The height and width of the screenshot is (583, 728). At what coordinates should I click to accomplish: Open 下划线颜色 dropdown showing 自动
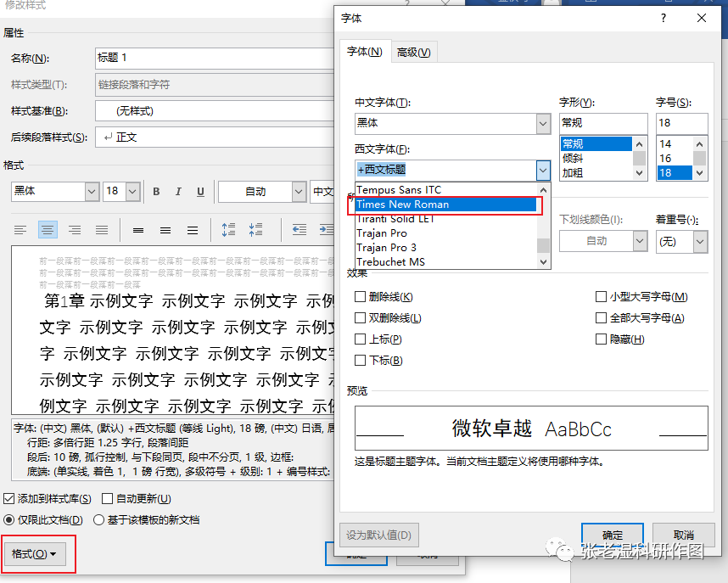[x=640, y=241]
